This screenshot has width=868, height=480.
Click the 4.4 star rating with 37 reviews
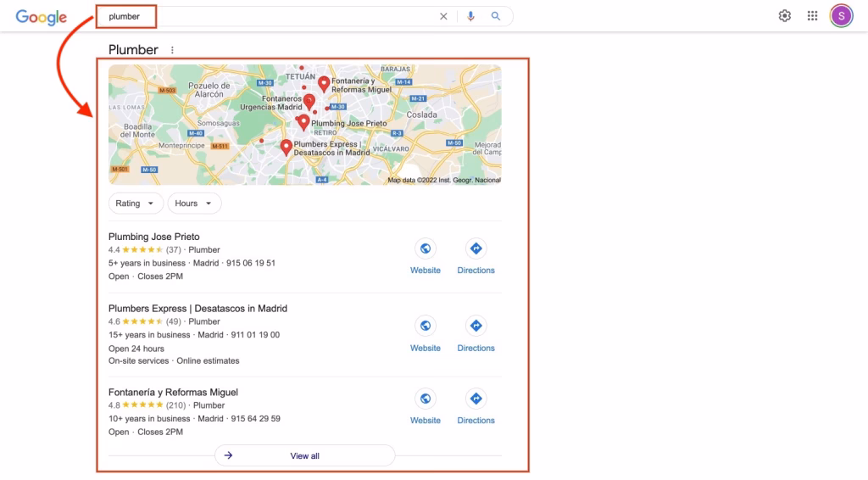[x=144, y=249]
